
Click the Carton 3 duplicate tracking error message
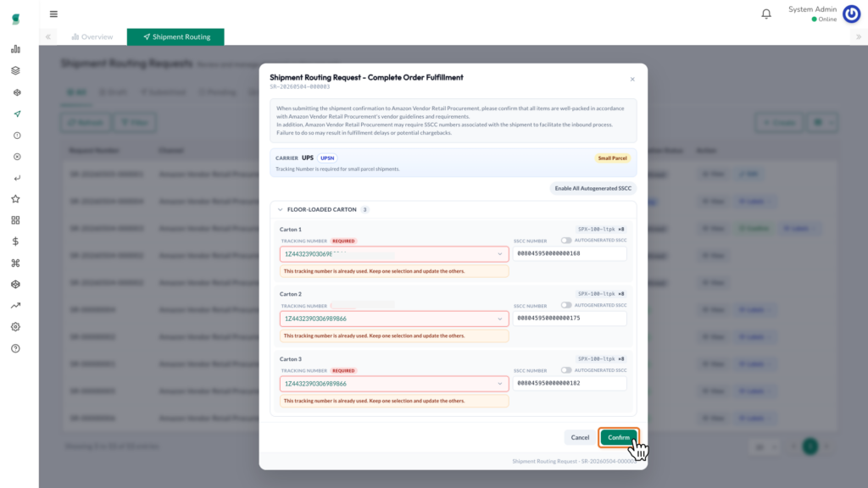click(394, 401)
